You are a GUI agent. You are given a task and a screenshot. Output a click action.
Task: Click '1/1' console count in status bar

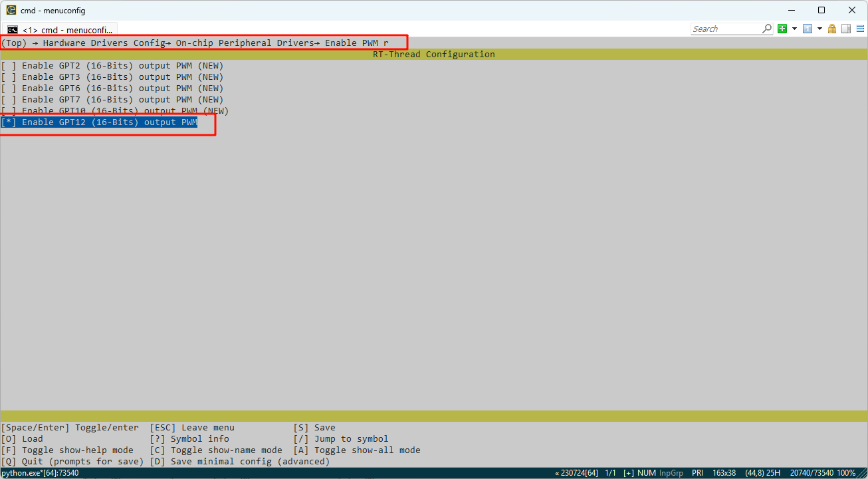point(611,473)
